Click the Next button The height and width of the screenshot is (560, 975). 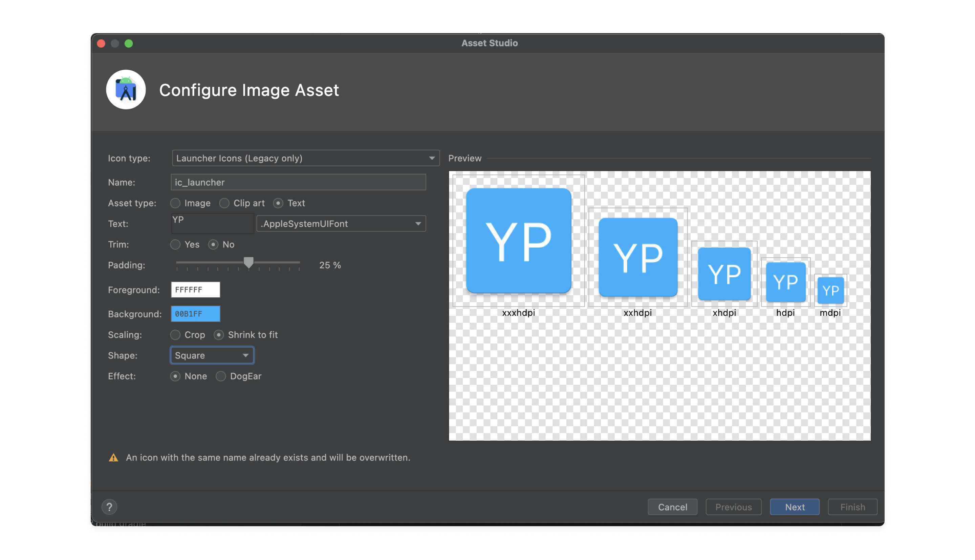tap(795, 507)
